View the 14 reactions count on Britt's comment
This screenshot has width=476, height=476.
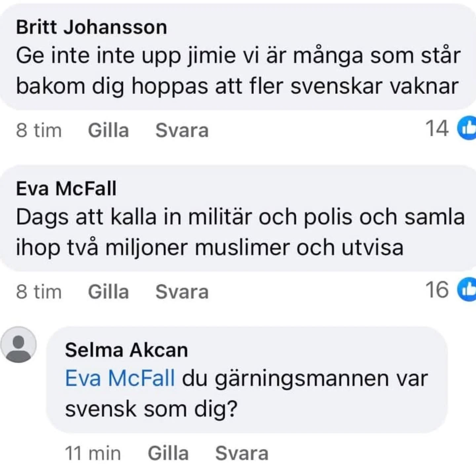[437, 128]
